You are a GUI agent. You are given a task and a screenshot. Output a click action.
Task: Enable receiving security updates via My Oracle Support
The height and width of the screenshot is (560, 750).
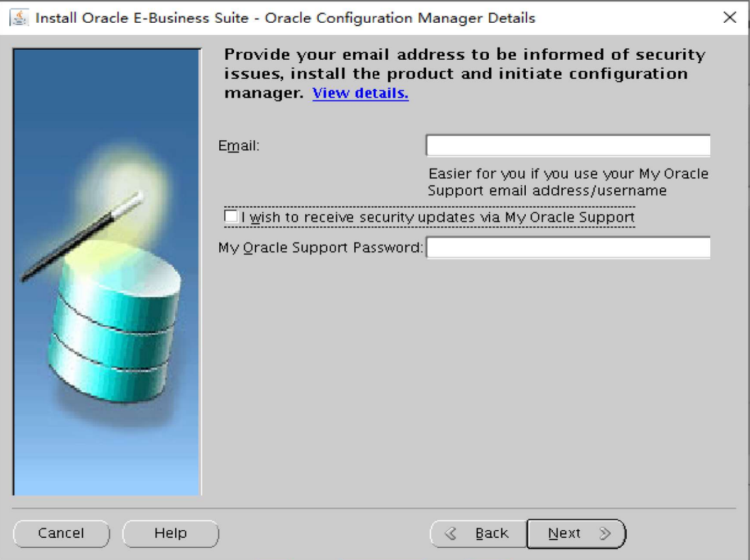231,216
